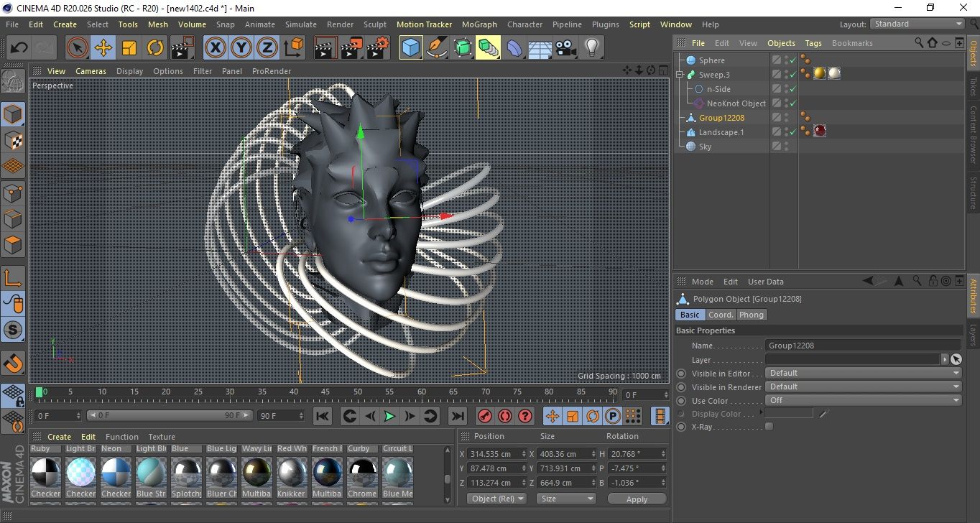Toggle Enable Snap magnet icon
The height and width of the screenshot is (523, 980).
tap(13, 364)
